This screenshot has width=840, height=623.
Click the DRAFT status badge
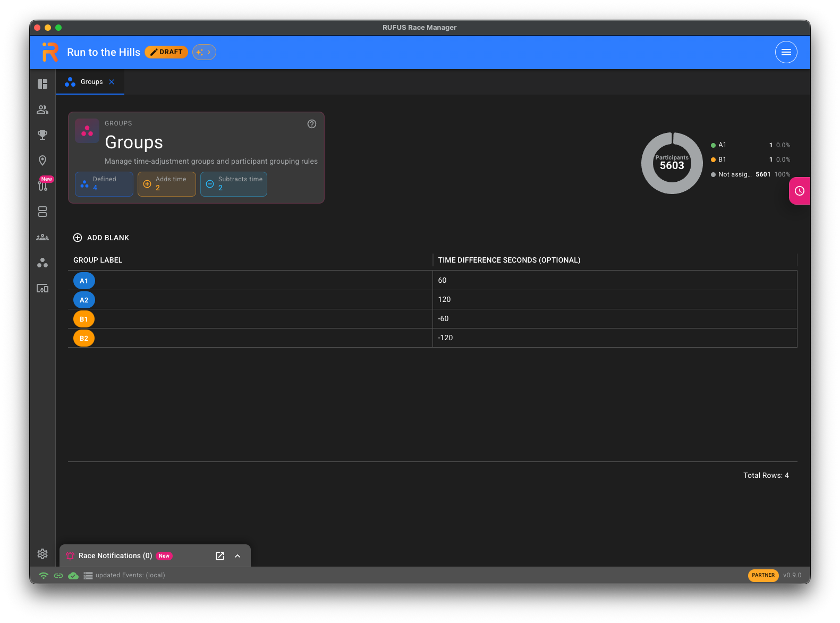[166, 52]
